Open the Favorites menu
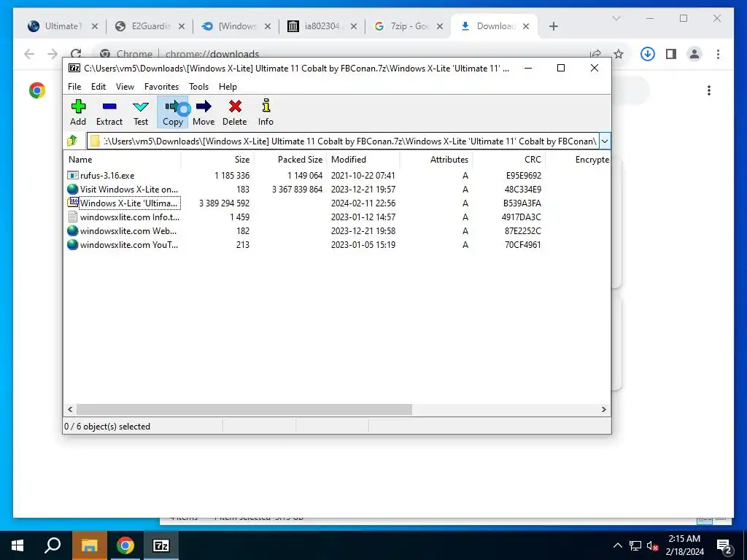 point(161,87)
